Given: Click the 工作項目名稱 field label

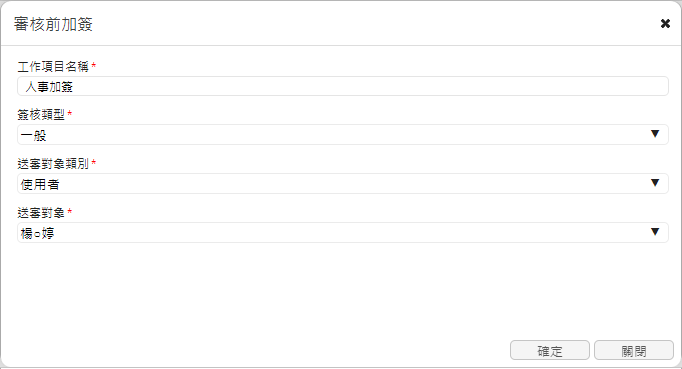Looking at the screenshot, I should pos(53,67).
